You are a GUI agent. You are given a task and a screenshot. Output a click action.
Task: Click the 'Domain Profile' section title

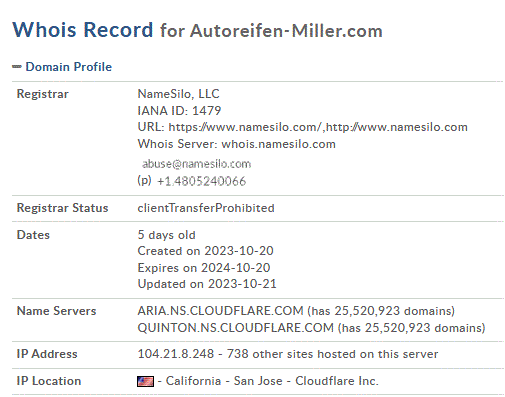click(69, 67)
